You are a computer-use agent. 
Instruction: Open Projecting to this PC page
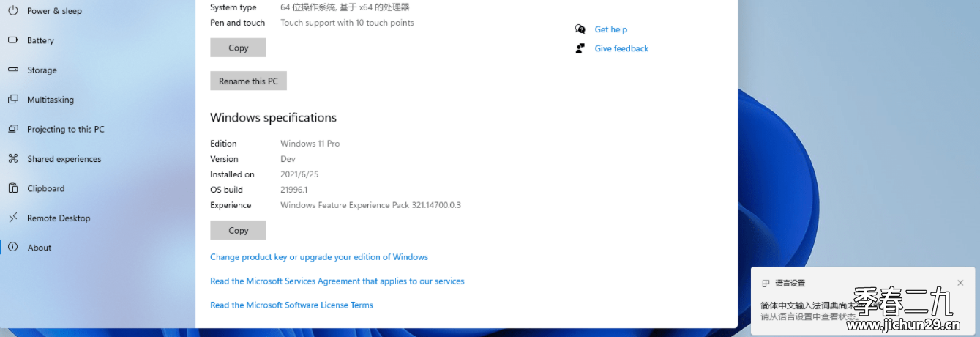pos(66,129)
